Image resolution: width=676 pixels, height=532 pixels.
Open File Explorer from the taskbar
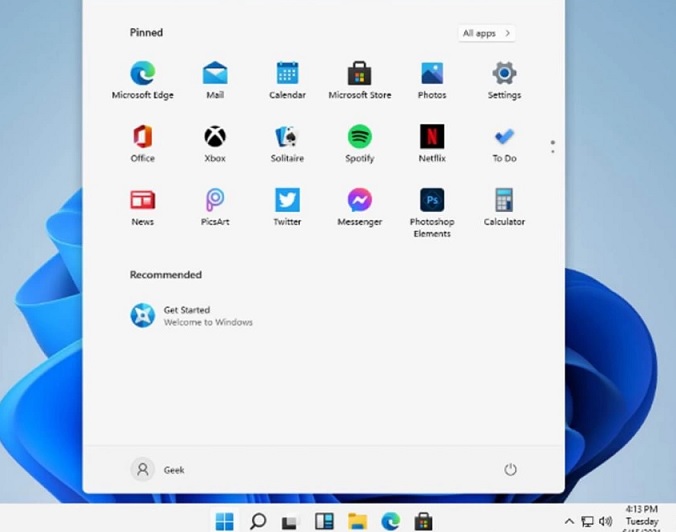click(357, 521)
